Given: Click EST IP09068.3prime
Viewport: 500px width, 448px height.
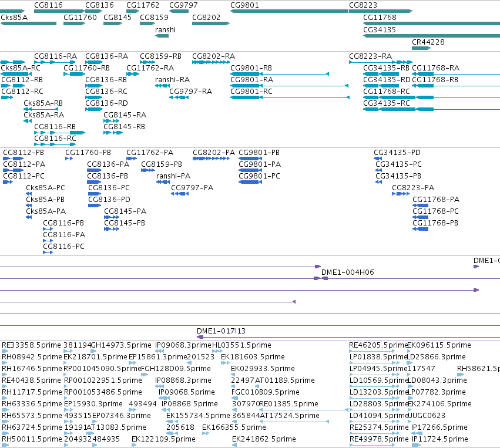Looking at the screenshot, I should click(x=183, y=345).
